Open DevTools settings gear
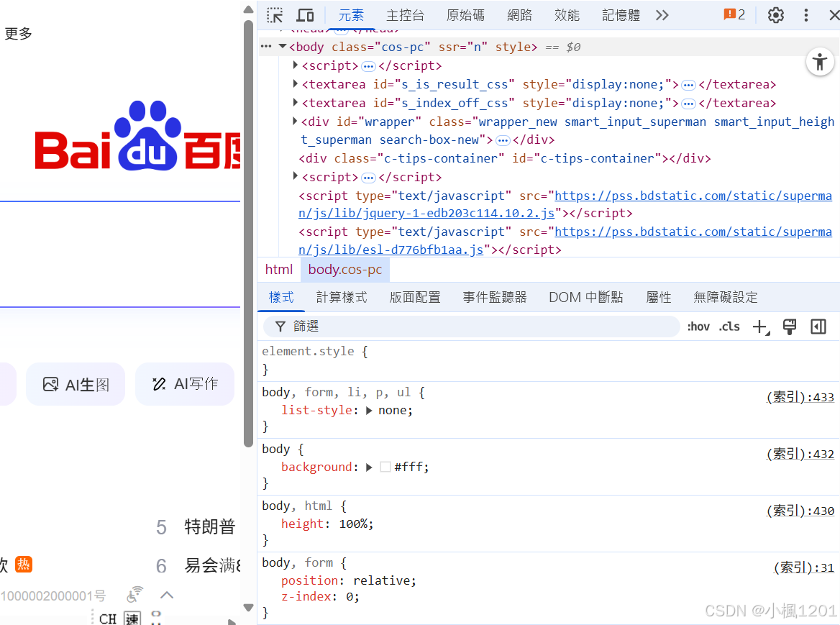The image size is (840, 625). click(776, 15)
